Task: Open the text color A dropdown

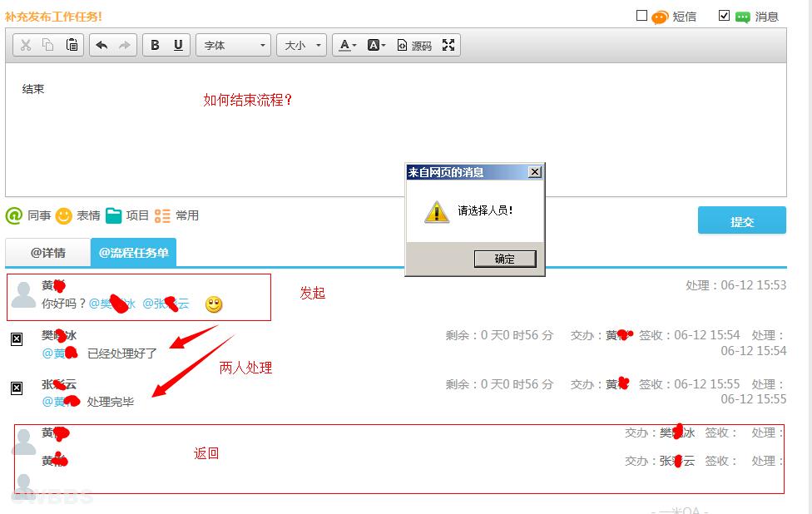Action: point(348,45)
